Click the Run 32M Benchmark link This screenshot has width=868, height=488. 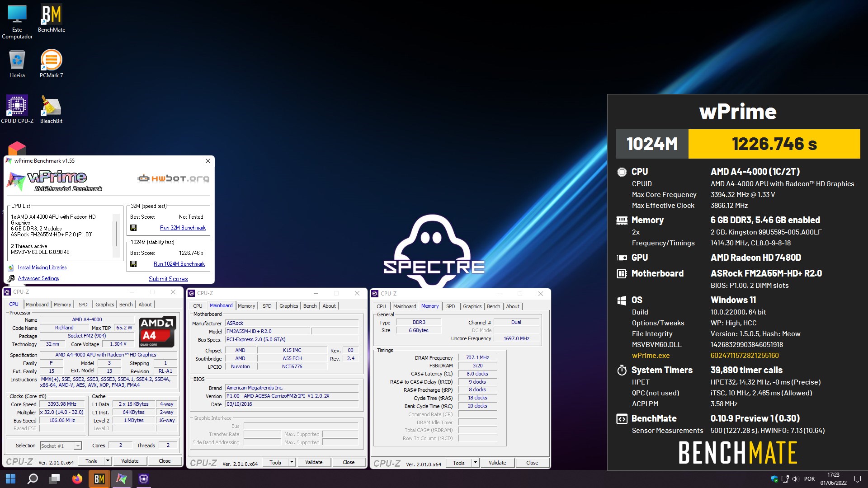pyautogui.click(x=183, y=228)
